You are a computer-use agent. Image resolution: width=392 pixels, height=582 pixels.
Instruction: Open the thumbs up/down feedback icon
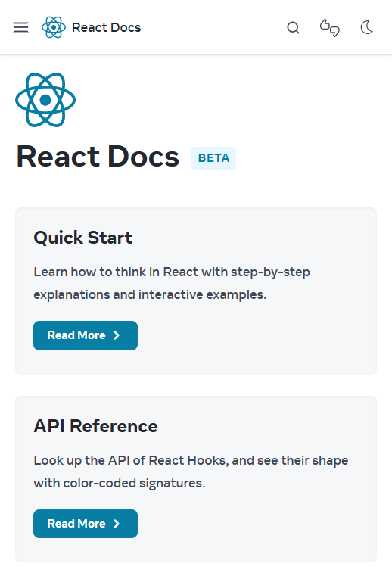(x=330, y=28)
